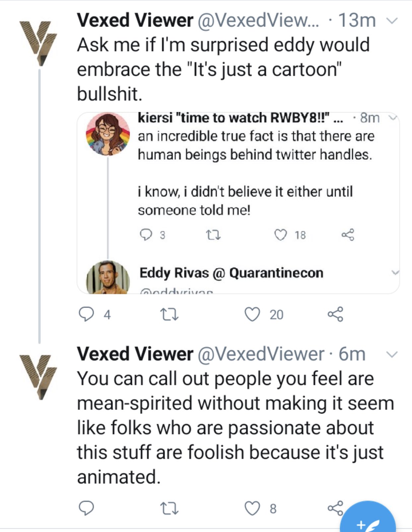Like the tweet with 20 likes
Viewport: 412px width, 532px height.
point(252,314)
